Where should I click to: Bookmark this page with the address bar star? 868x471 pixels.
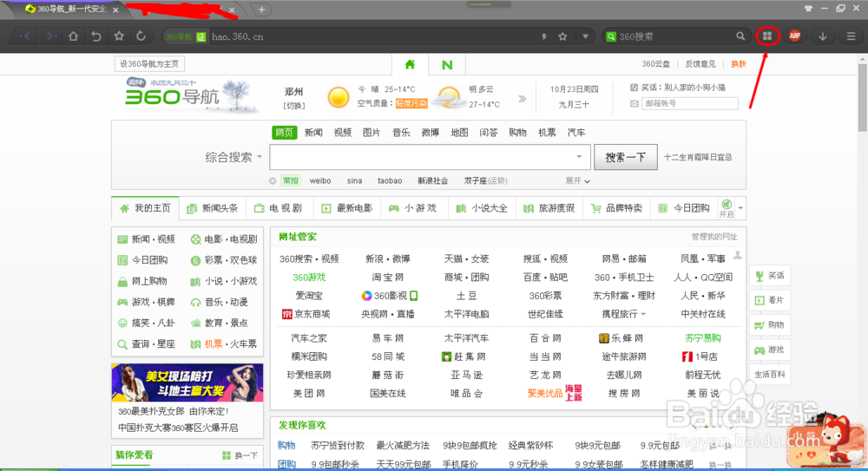click(x=563, y=36)
